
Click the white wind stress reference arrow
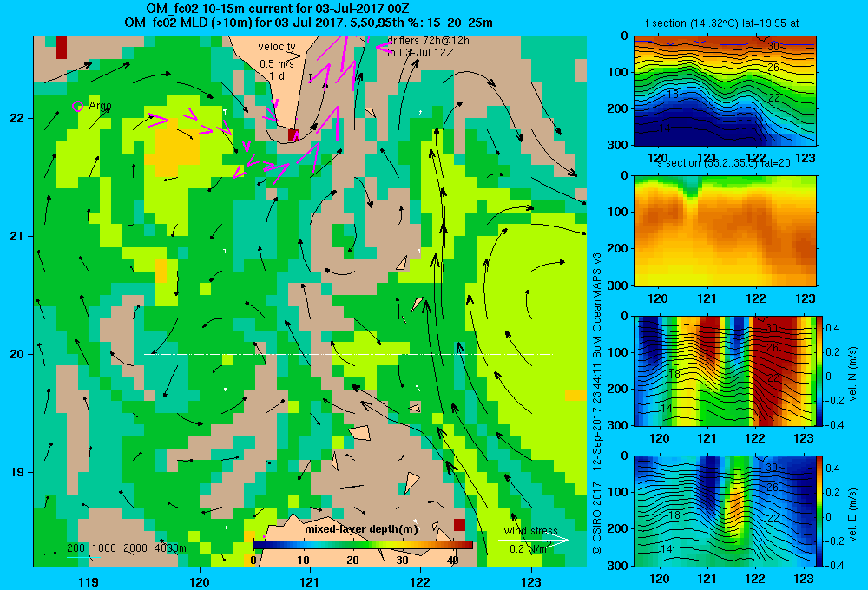point(533,541)
